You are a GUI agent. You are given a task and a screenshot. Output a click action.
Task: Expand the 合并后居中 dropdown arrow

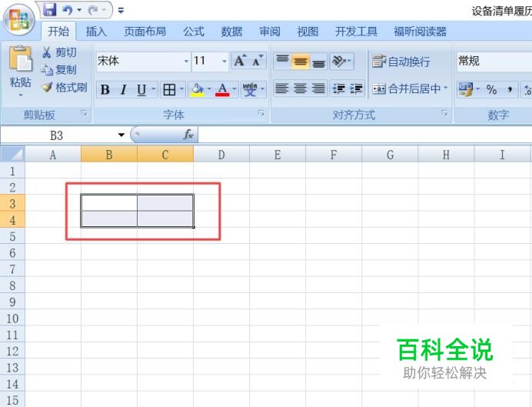(x=446, y=88)
